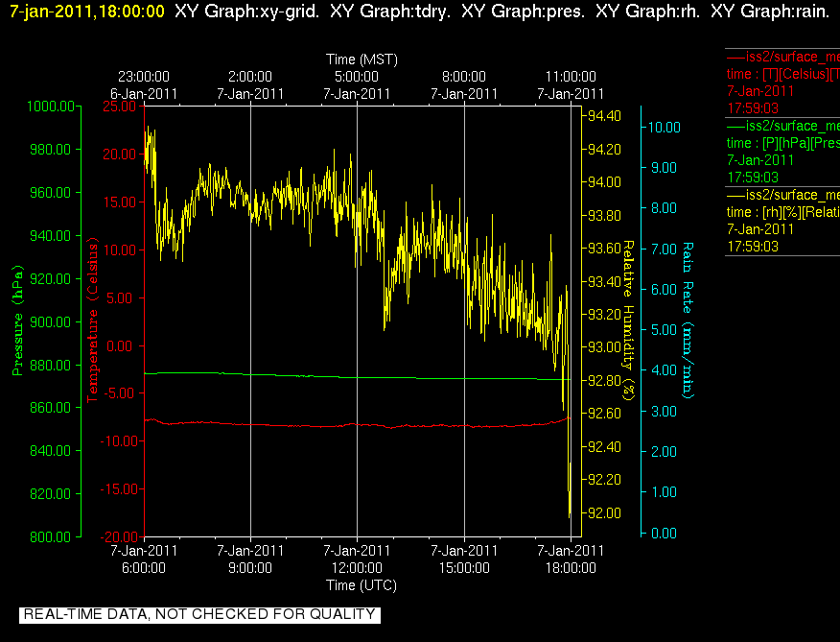Click pressure axis value 900.00

[x=51, y=321]
